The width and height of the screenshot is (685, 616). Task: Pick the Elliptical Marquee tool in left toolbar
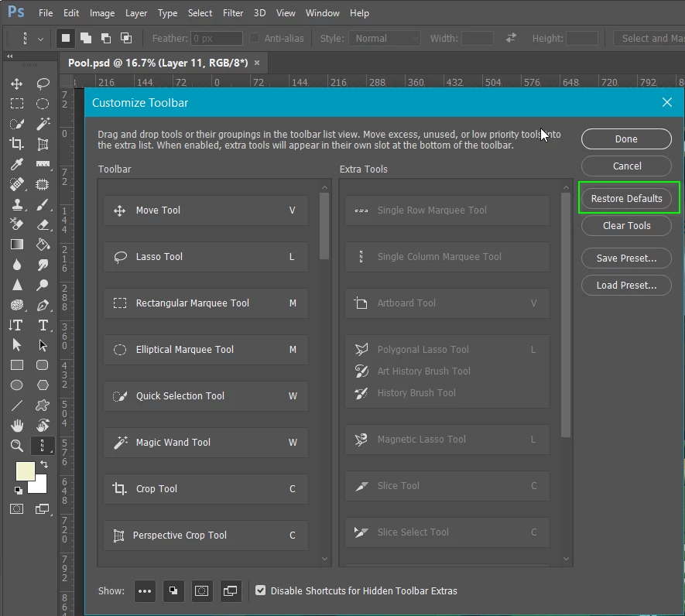click(x=43, y=104)
